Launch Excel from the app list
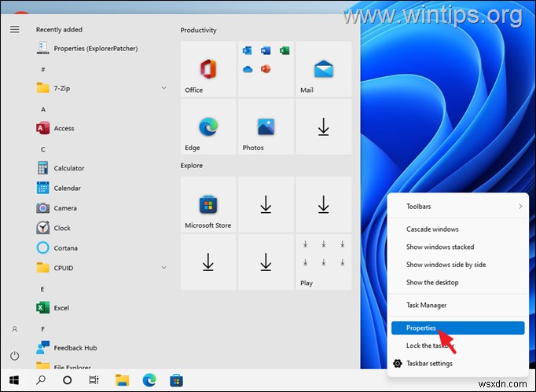The image size is (536, 392). [53, 308]
